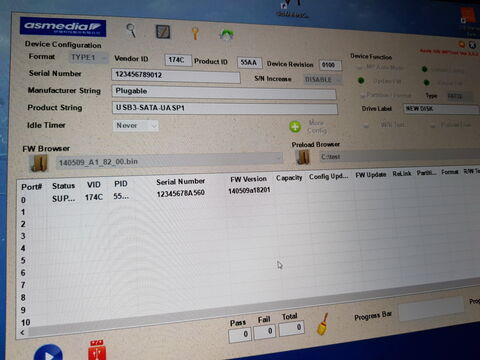Select port 0 row status SUP...

click(x=63, y=199)
